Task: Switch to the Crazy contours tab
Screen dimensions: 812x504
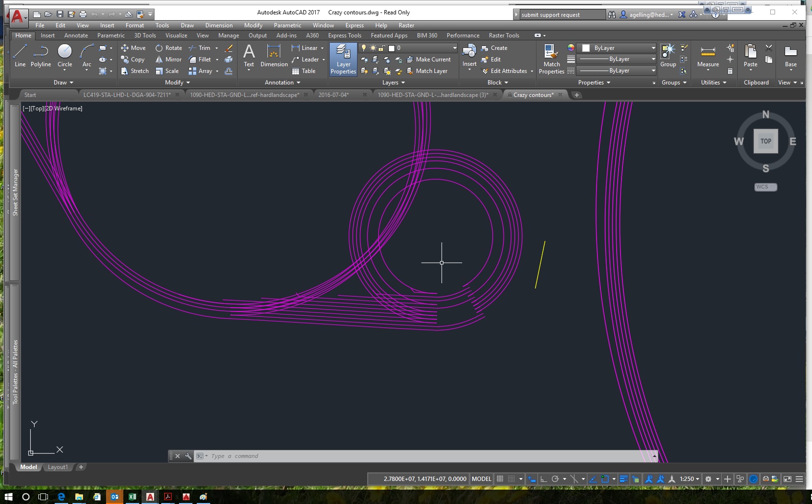Action: click(x=533, y=95)
